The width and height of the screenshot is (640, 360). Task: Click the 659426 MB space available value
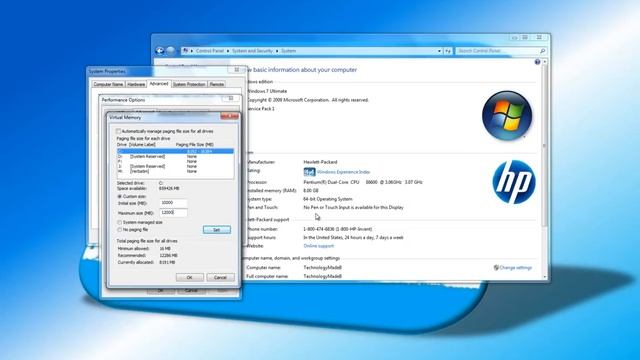169,189
